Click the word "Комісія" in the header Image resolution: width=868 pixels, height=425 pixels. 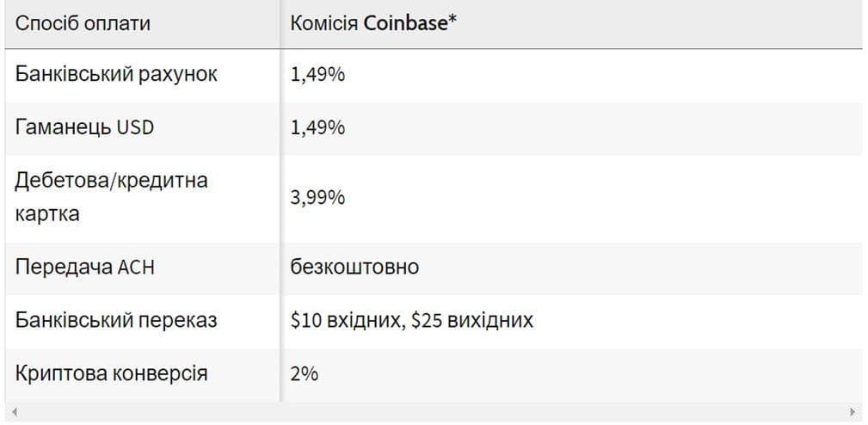[324, 23]
